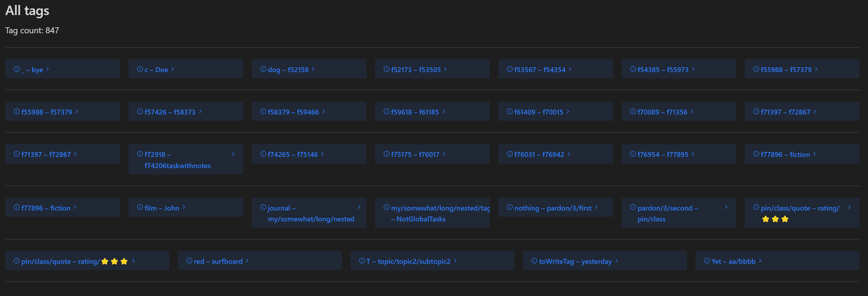Viewport: 868px width, 296px height.
Task: Expand chevron of 'T – topic/topic2/subtopic2'
Action: tap(455, 261)
